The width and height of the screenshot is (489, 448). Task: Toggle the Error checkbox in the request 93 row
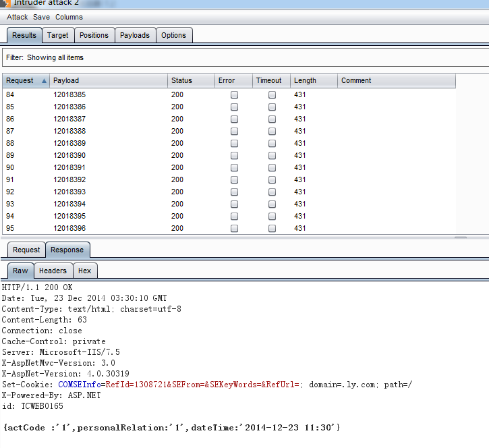coord(234,204)
